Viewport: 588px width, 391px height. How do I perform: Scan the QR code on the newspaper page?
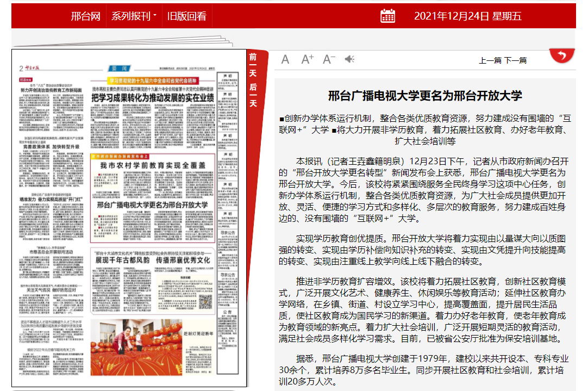pos(205,302)
